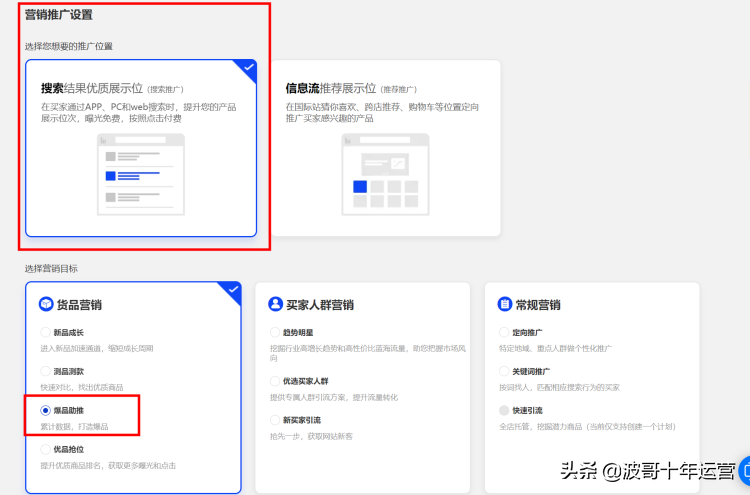
Task: Click the 全店托管，挖掘潜力商品 description
Action: (x=587, y=427)
